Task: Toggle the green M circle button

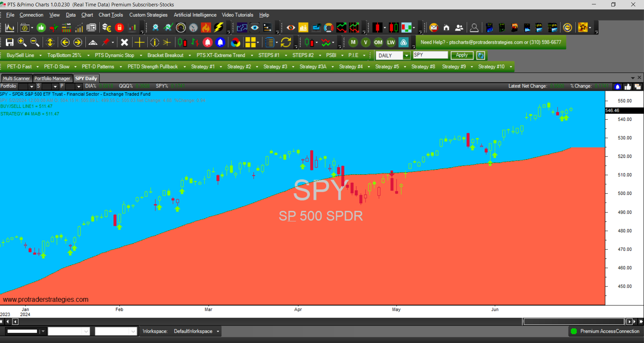Action: 353,42
